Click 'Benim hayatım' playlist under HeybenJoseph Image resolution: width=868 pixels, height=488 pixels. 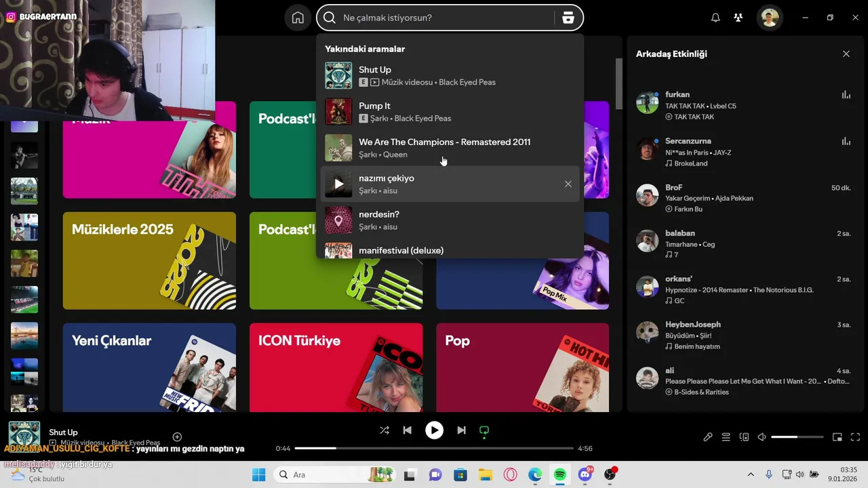(697, 346)
